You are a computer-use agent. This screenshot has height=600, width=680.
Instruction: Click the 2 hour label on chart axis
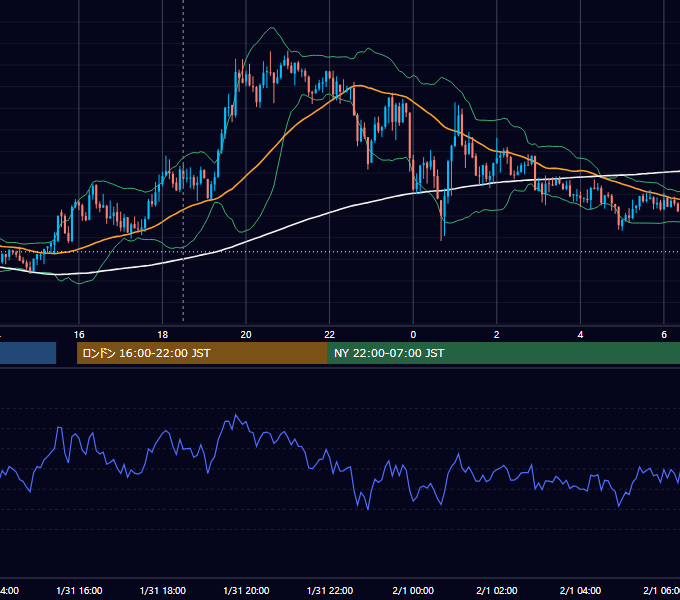tap(497, 335)
